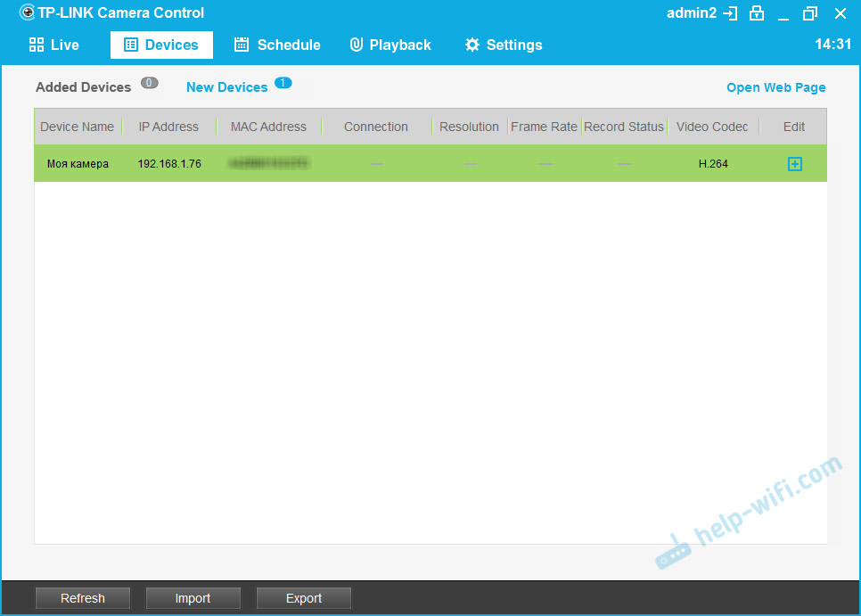Open the Playback tab

coord(389,45)
